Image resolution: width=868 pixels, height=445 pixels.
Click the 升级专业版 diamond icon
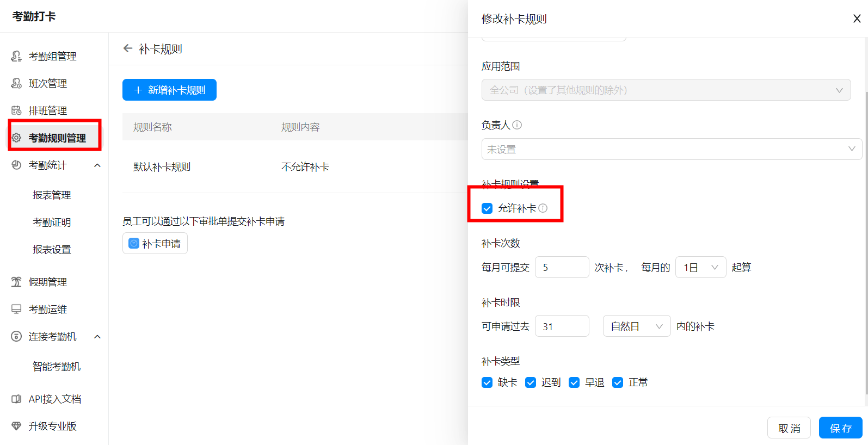pyautogui.click(x=16, y=426)
